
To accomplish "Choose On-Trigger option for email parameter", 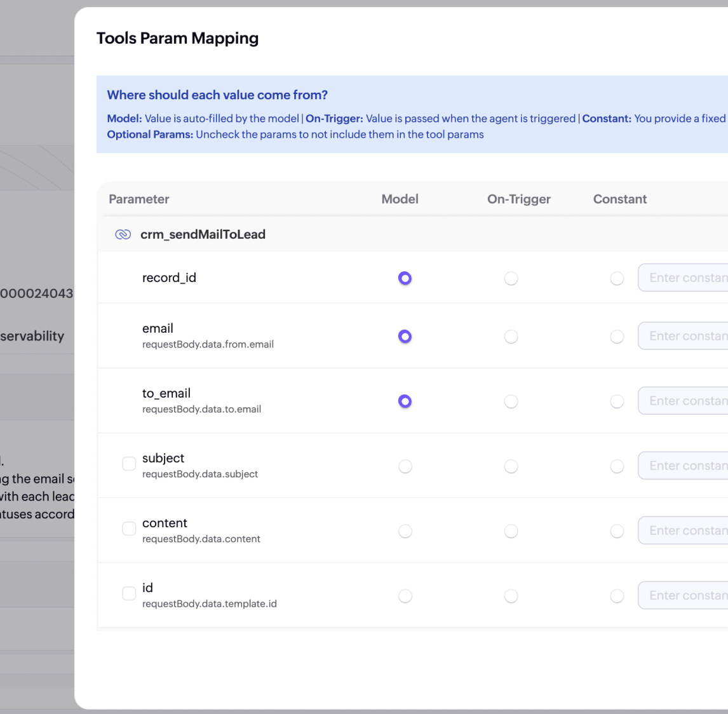I will coord(511,337).
